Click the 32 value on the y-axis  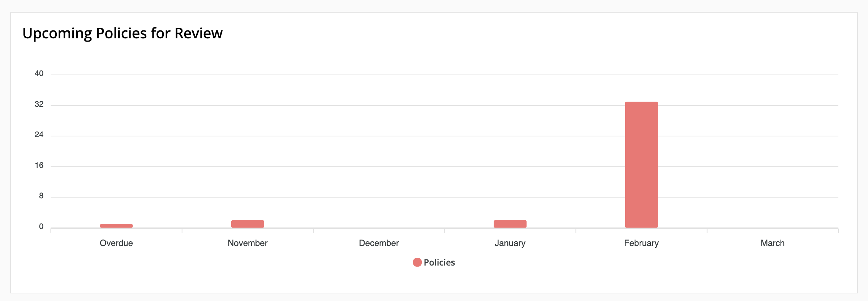coord(39,104)
